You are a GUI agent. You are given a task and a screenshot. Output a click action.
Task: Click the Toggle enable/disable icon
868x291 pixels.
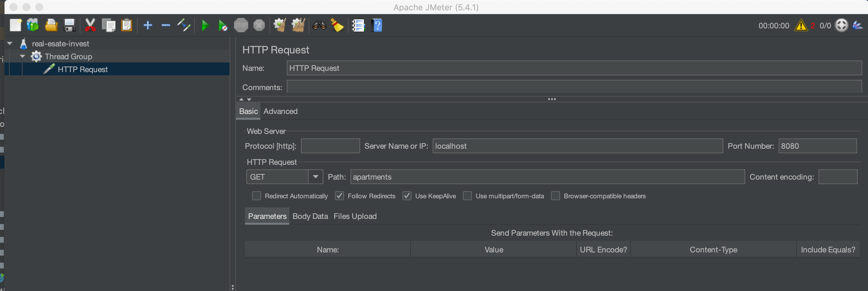[x=184, y=25]
